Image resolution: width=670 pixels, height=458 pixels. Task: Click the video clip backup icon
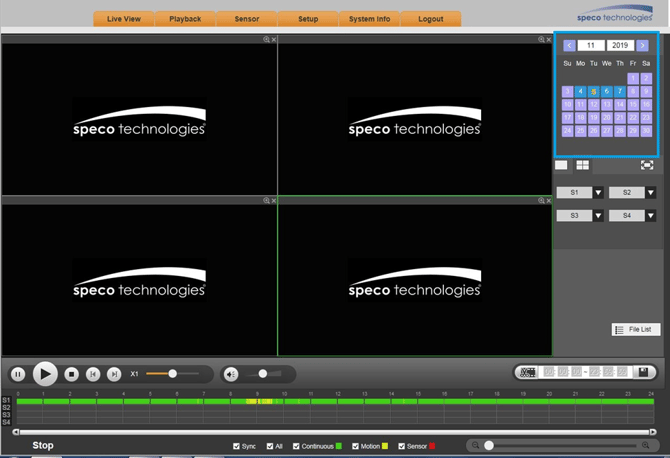click(527, 372)
